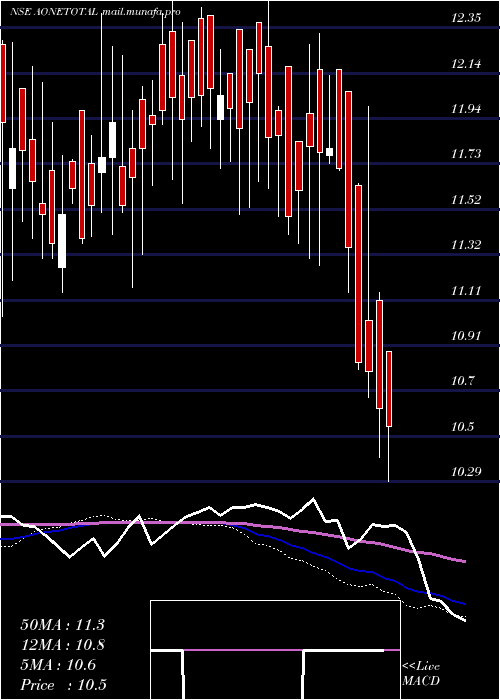Click the Price : 10.5 readout
Screen dimensions: 500x700
tap(63, 685)
